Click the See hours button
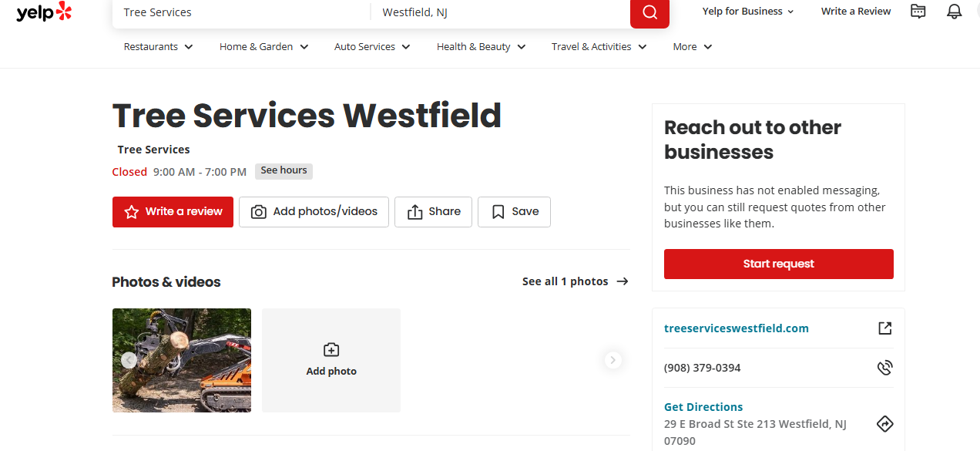Viewport: 980px width, 451px height. (x=284, y=171)
